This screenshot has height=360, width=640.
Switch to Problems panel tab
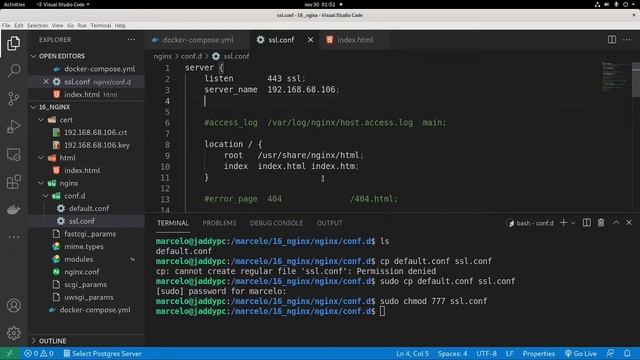point(219,223)
